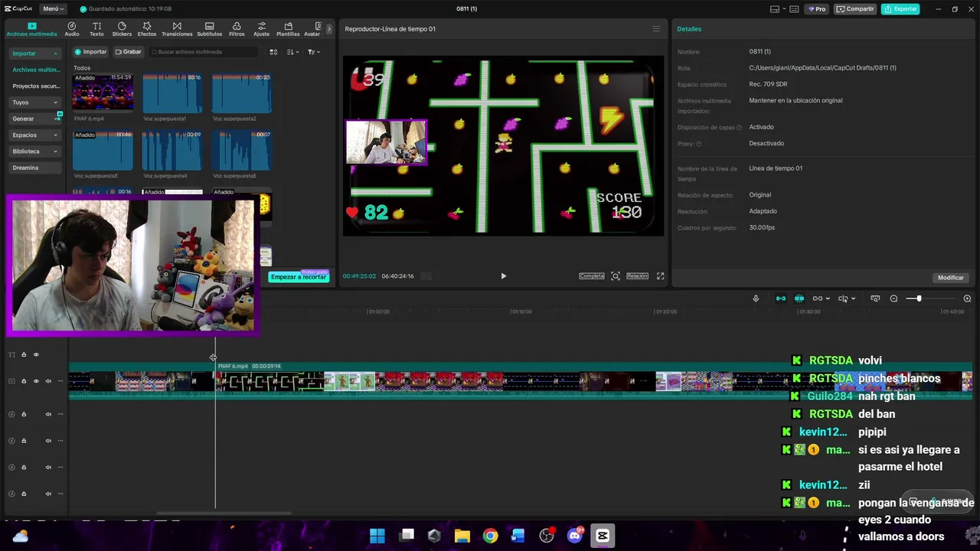Select the Voz superpuesta1 audio clip
This screenshot has height=551, width=980.
coord(172,93)
